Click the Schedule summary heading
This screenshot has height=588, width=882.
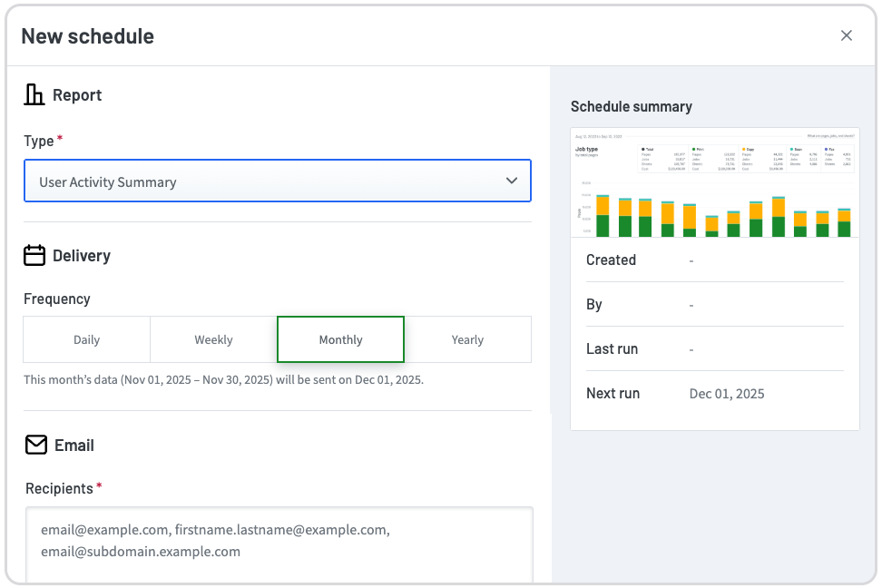(x=631, y=106)
